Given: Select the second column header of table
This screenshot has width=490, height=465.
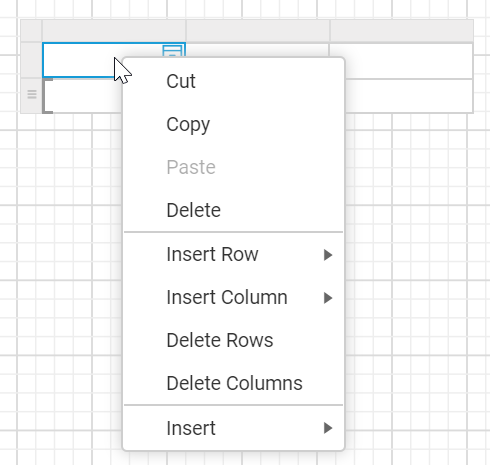Looking at the screenshot, I should pyautogui.click(x=258, y=31).
